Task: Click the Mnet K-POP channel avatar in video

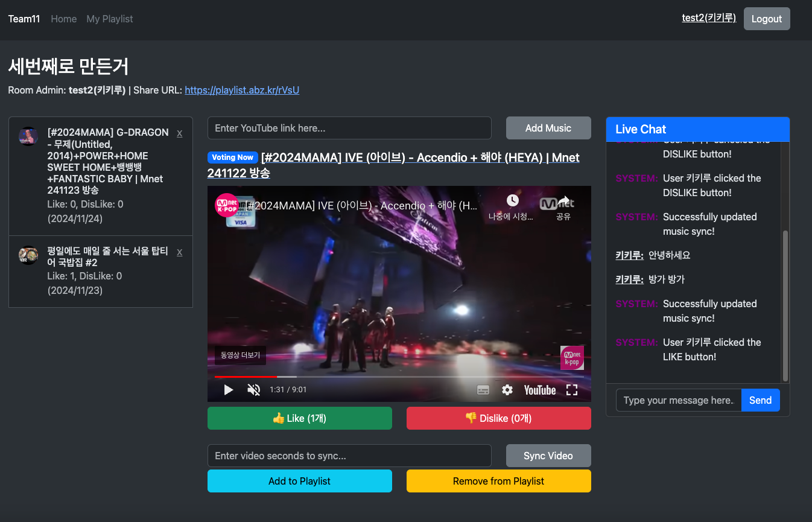Action: tap(227, 205)
